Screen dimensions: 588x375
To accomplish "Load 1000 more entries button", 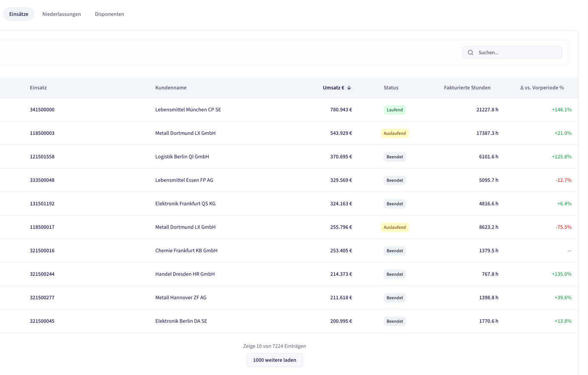I will pyautogui.click(x=274, y=360).
